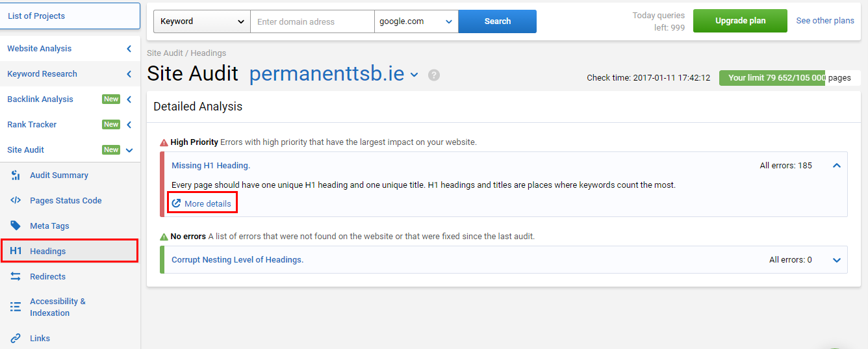Click the permanenttsb.ie domain title

coord(327,74)
